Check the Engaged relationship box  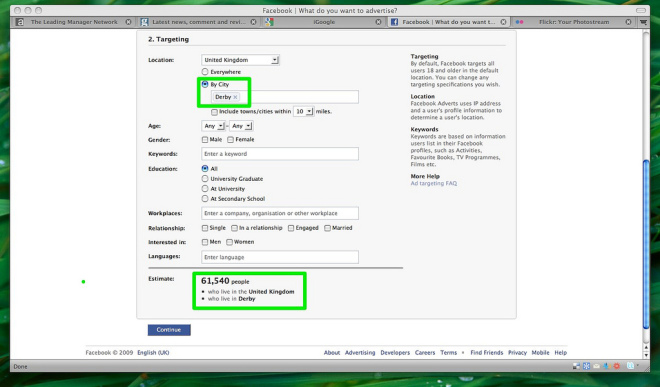(291, 228)
